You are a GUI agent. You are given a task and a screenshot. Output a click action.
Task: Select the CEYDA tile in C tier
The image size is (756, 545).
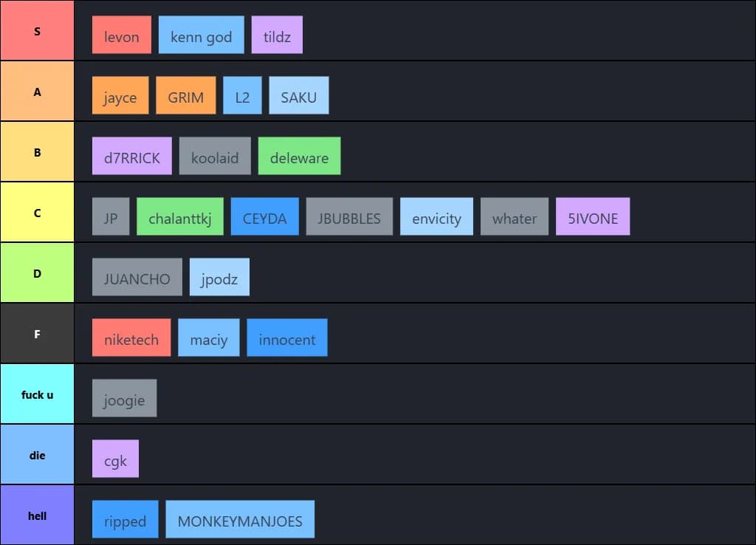coord(264,216)
